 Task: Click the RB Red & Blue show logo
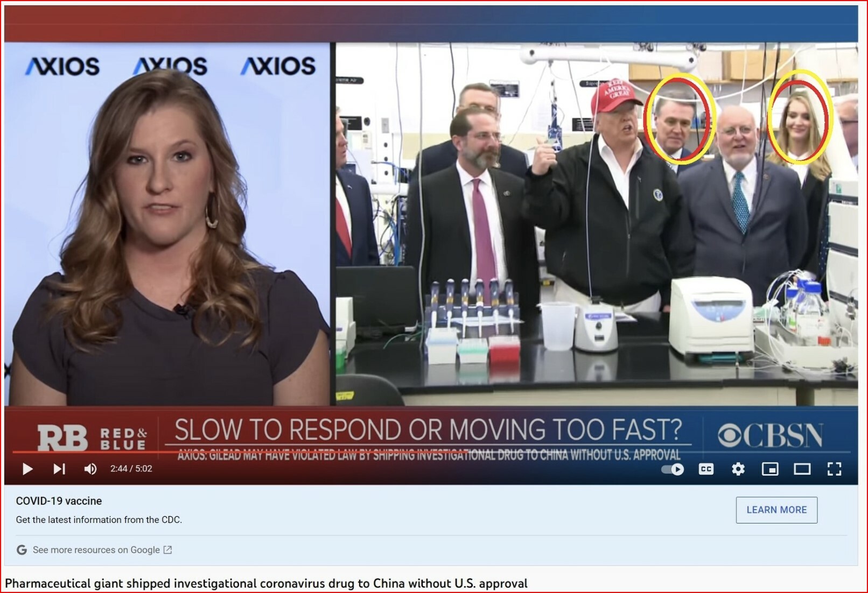coord(92,437)
